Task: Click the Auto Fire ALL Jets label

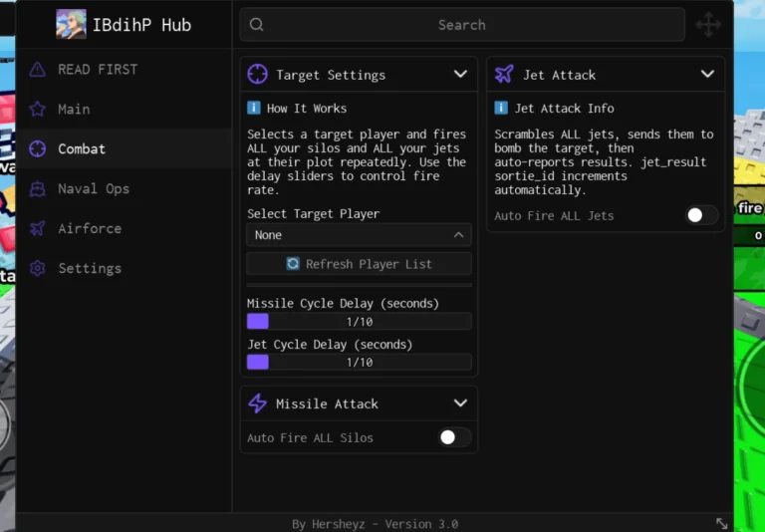Action: (x=554, y=216)
